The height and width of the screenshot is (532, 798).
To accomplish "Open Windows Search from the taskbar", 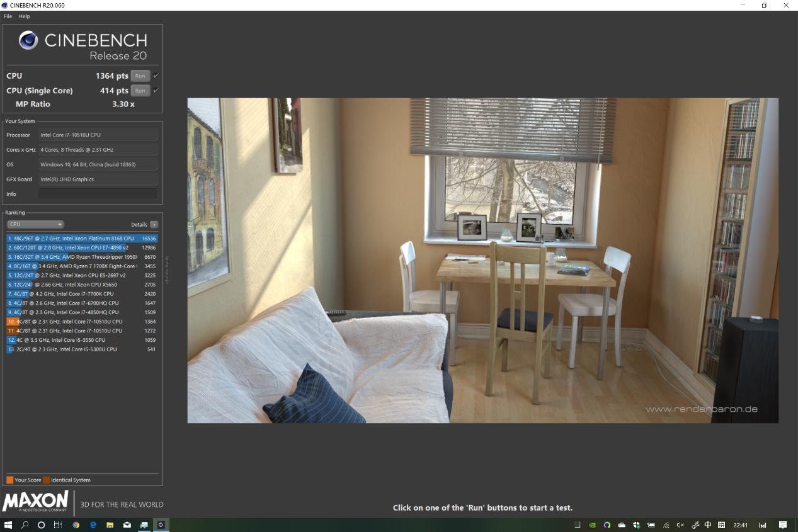I will pos(25,524).
